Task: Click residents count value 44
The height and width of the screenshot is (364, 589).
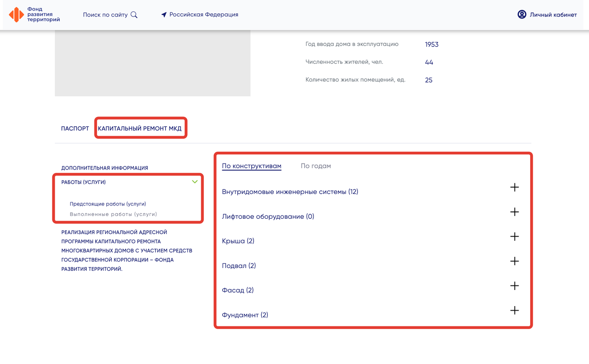Action: tap(429, 62)
